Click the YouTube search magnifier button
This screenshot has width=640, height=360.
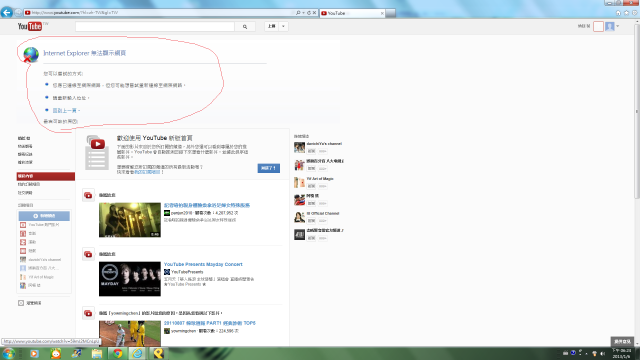click(245, 27)
